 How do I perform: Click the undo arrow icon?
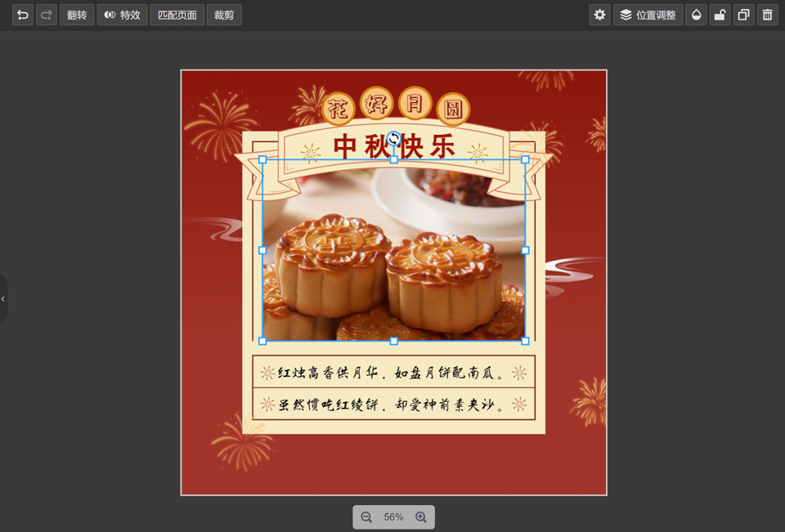tap(23, 15)
